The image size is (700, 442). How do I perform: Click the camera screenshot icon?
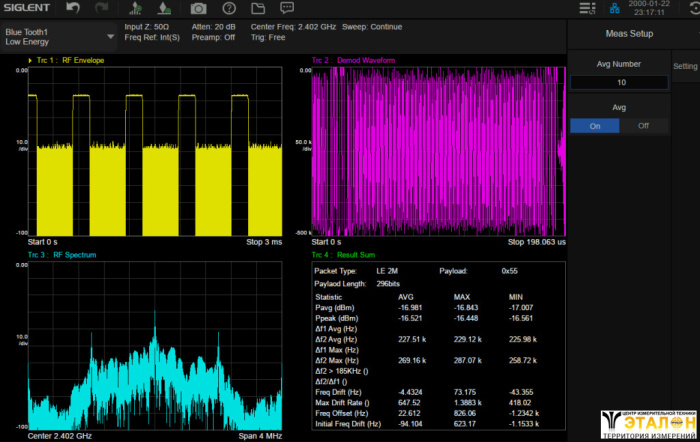coord(199,8)
